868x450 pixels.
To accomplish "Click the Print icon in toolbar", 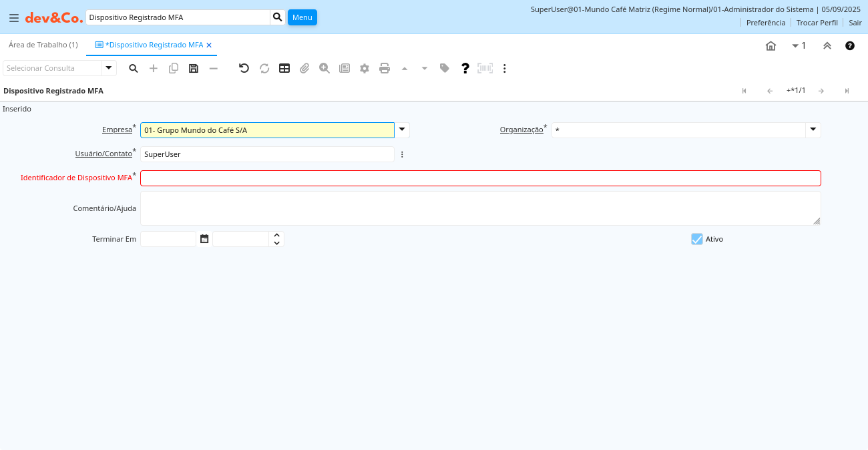I will [x=385, y=68].
